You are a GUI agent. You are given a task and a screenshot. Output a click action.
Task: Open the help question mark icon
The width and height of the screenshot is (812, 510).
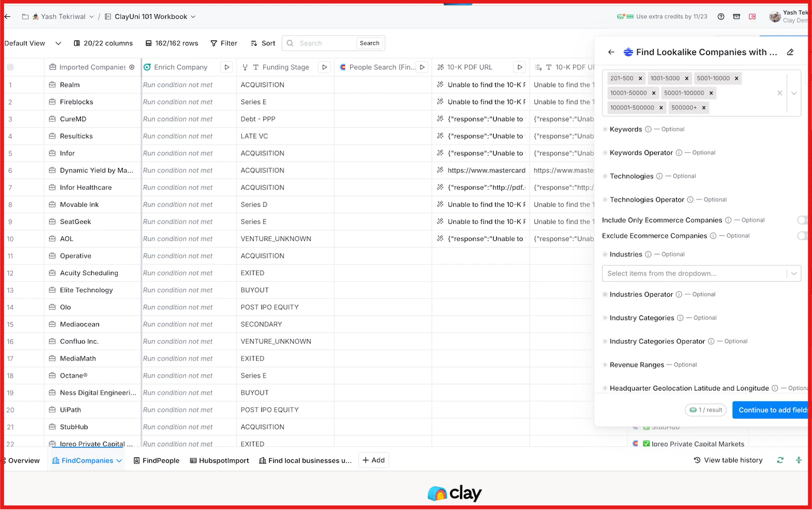(x=721, y=17)
